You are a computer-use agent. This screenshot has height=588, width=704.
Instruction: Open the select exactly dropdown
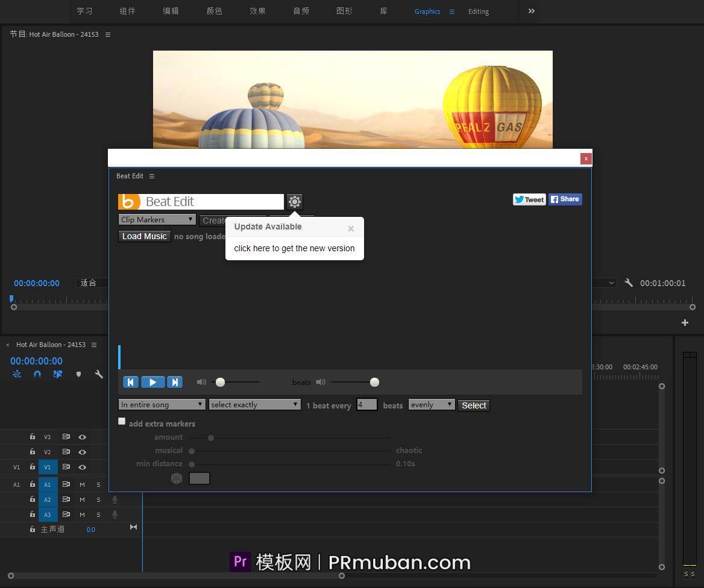(x=254, y=405)
